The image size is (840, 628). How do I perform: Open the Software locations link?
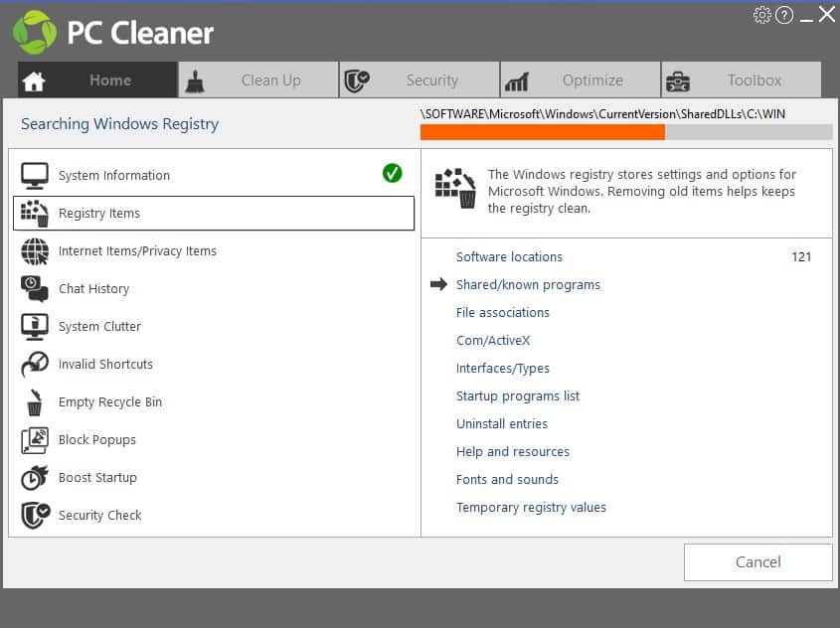tap(509, 256)
